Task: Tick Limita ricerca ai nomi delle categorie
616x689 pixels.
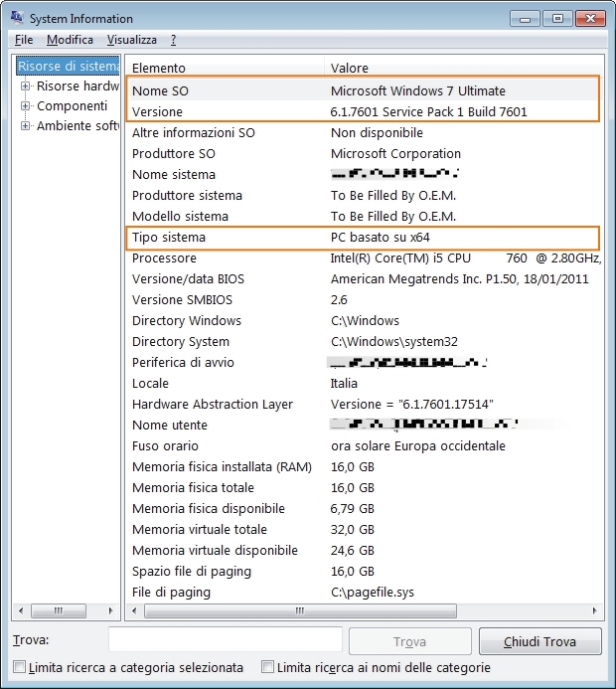Action: (x=267, y=667)
